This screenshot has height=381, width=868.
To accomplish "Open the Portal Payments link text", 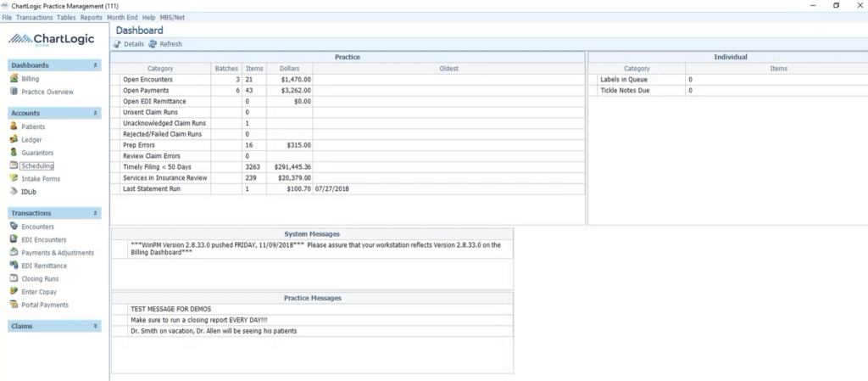I will click(x=45, y=305).
